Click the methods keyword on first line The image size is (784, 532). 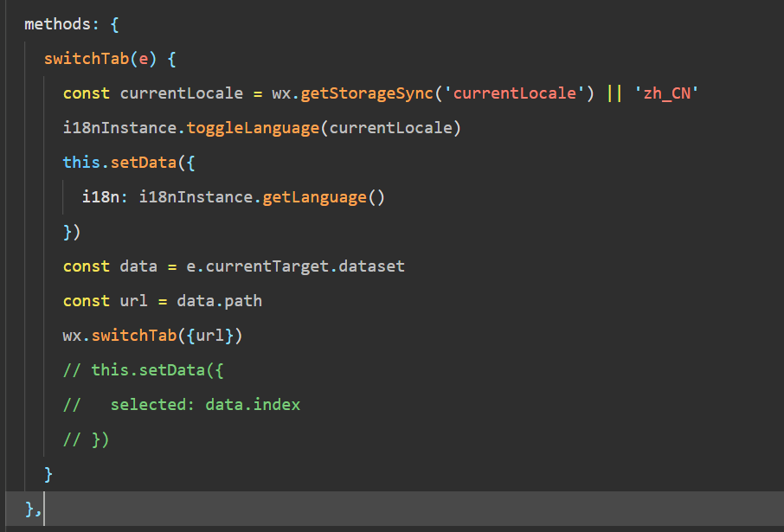(x=57, y=24)
